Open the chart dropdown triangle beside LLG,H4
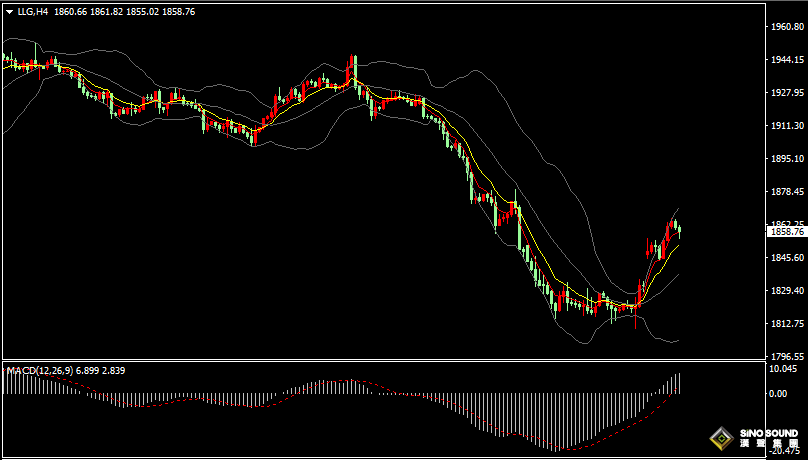This screenshot has width=808, height=460. pyautogui.click(x=9, y=12)
